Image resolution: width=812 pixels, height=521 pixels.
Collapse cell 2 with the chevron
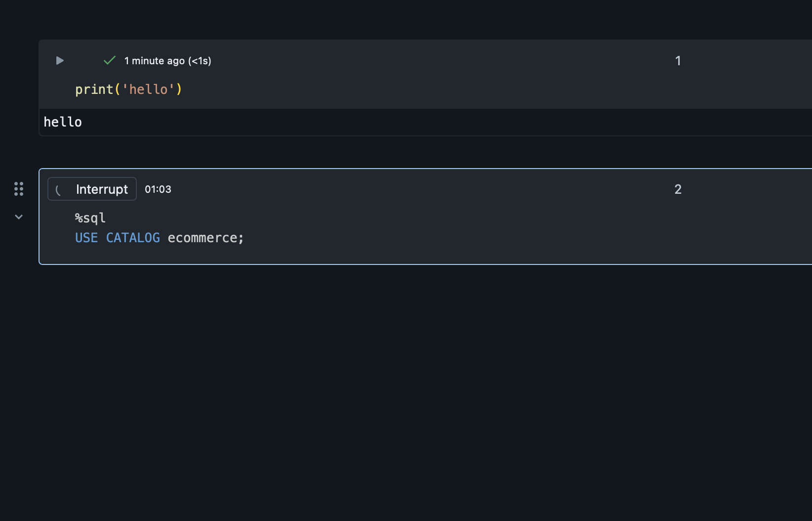19,217
